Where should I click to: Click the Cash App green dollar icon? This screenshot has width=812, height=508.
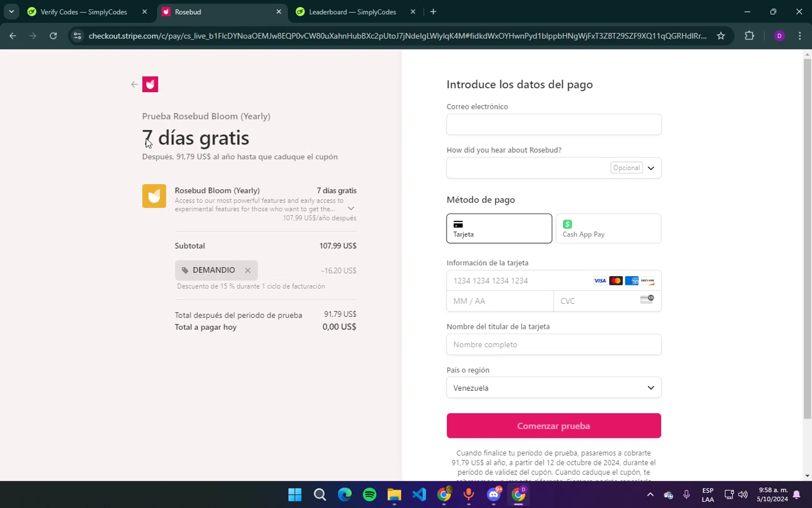click(567, 224)
